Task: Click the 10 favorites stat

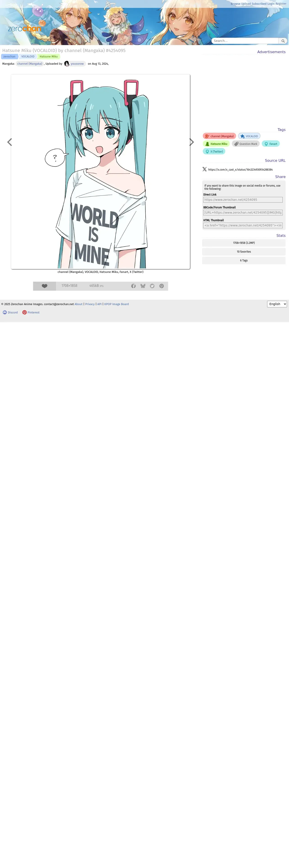Action: click(x=244, y=252)
